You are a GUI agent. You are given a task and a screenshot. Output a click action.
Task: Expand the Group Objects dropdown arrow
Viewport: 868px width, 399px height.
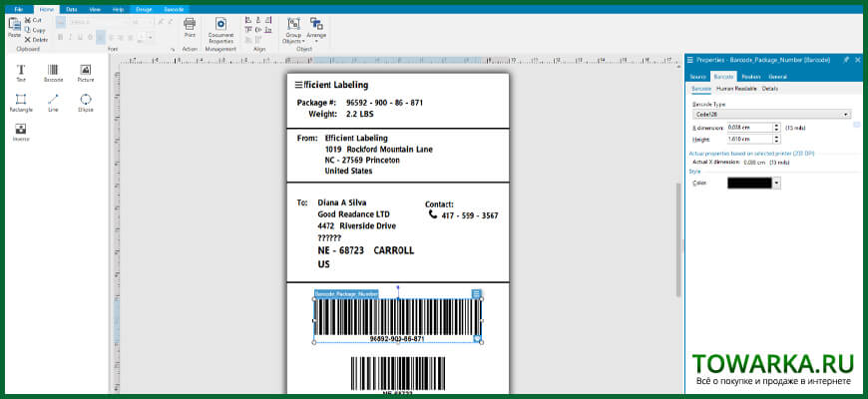tap(303, 42)
